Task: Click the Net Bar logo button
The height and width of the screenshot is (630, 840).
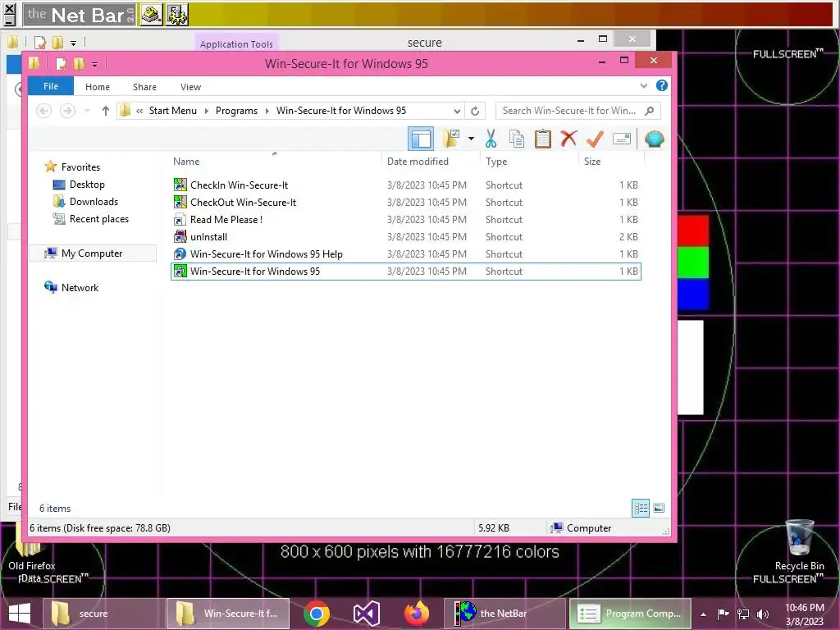Action: point(80,15)
